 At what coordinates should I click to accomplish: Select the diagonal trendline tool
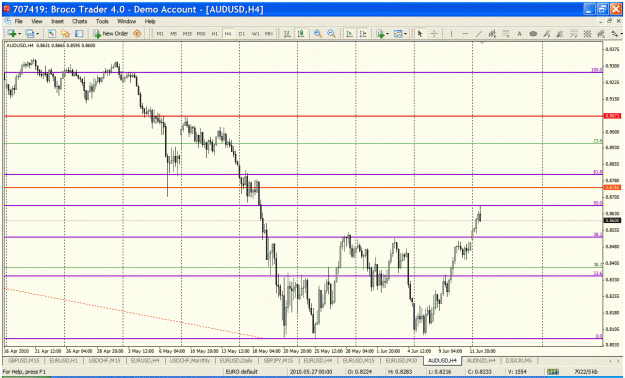tap(478, 34)
